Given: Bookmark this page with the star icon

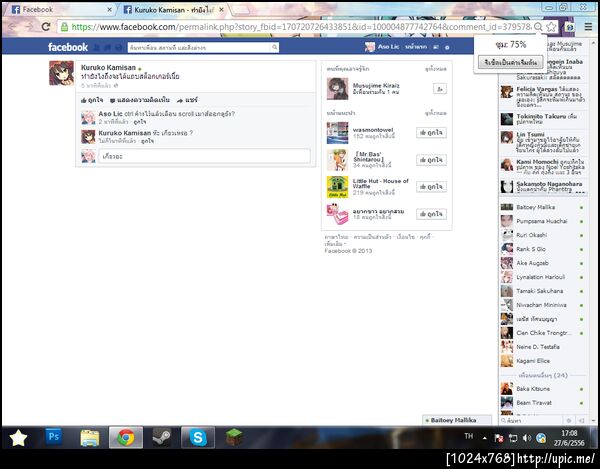Looking at the screenshot, I should (551, 26).
